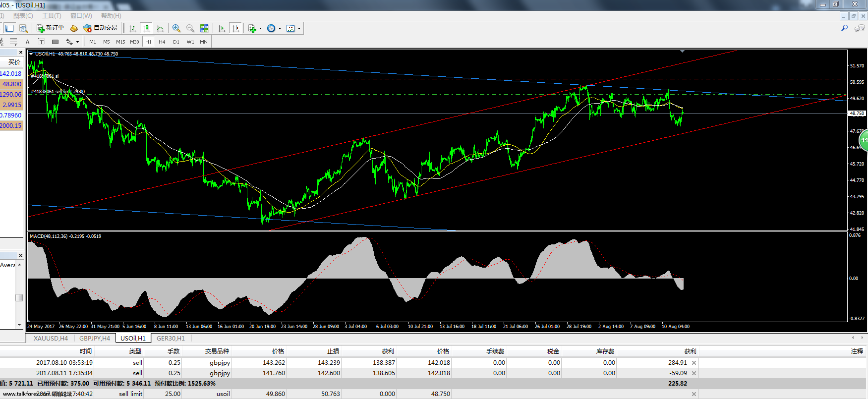The width and height of the screenshot is (868, 399).
Task: Switch chart to bar chart style
Action: (132, 28)
